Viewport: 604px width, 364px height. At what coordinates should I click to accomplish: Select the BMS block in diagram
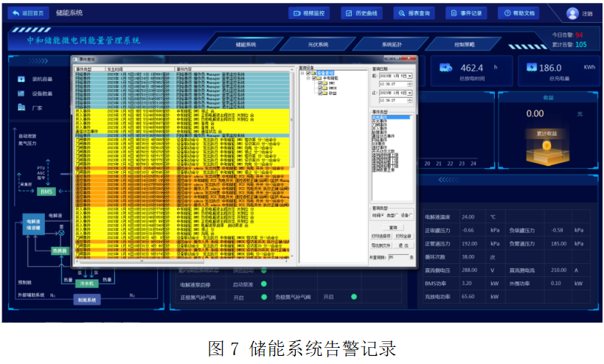(46, 192)
